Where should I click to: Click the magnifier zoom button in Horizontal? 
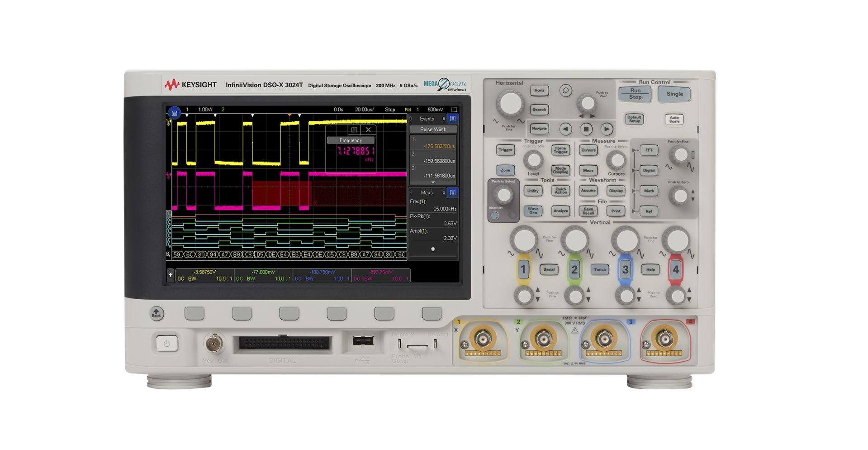[x=565, y=91]
